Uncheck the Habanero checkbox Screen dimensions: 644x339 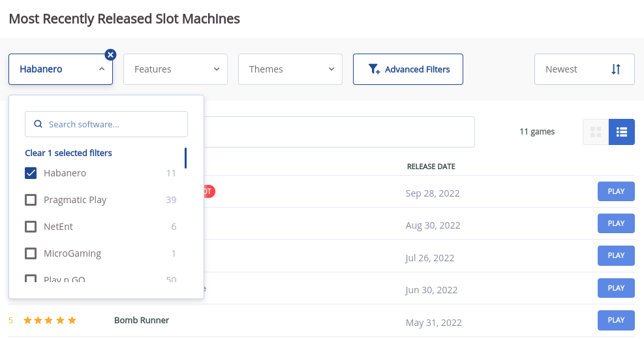click(x=31, y=173)
